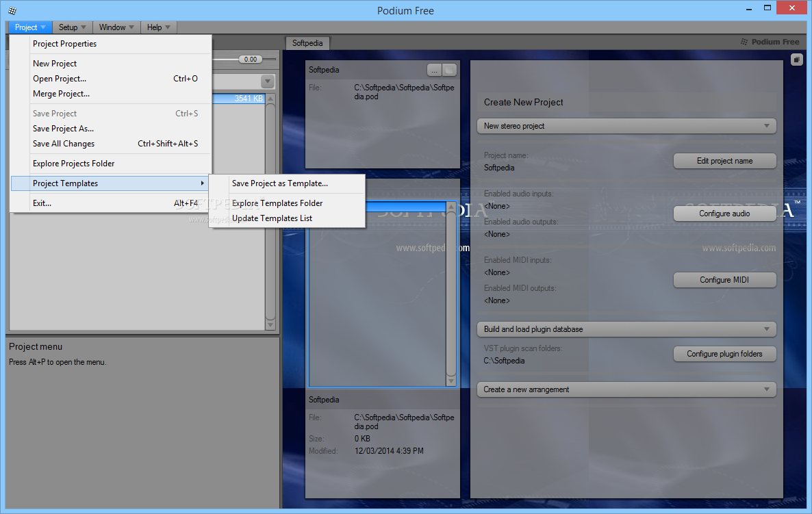Viewport: 812px width, 514px height.
Task: Choose Project Properties
Action: (111, 44)
